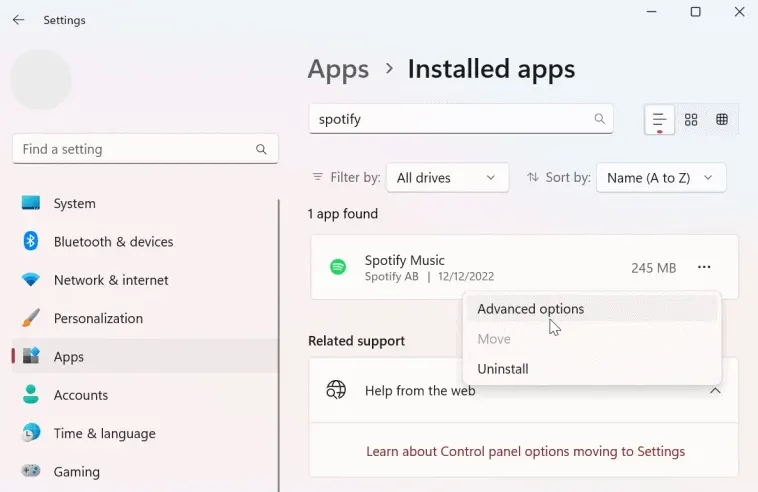Click the magnifier in Find a setting

[261, 149]
